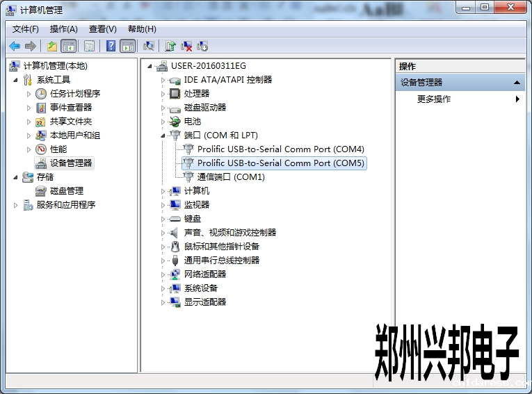Click the Update Driver Software icon
The height and width of the screenshot is (394, 532).
click(x=170, y=46)
